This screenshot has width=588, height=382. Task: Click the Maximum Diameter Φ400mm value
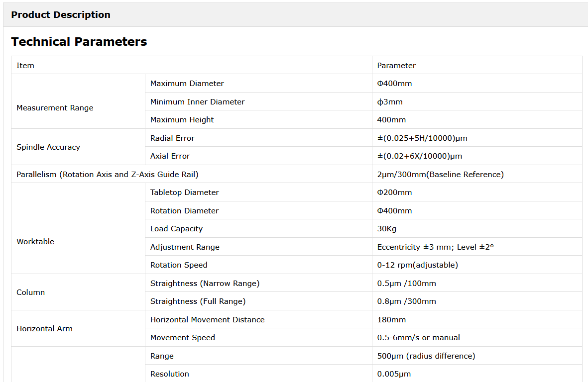tap(395, 84)
